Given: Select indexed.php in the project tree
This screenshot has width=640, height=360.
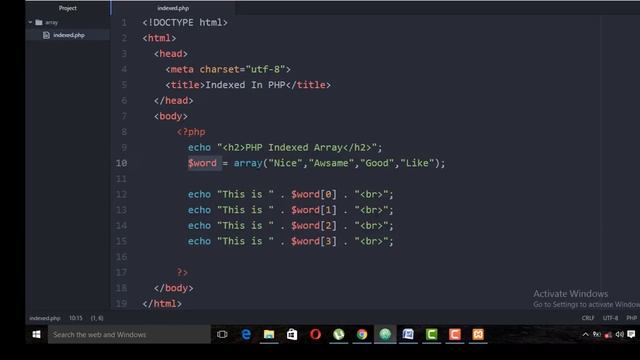Looking at the screenshot, I should [x=68, y=35].
